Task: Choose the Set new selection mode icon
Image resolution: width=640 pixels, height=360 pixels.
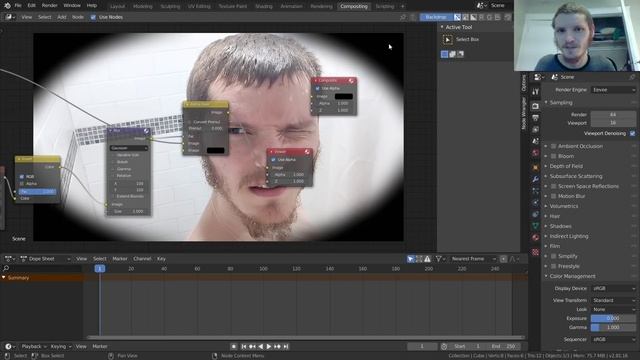Action: click(444, 54)
